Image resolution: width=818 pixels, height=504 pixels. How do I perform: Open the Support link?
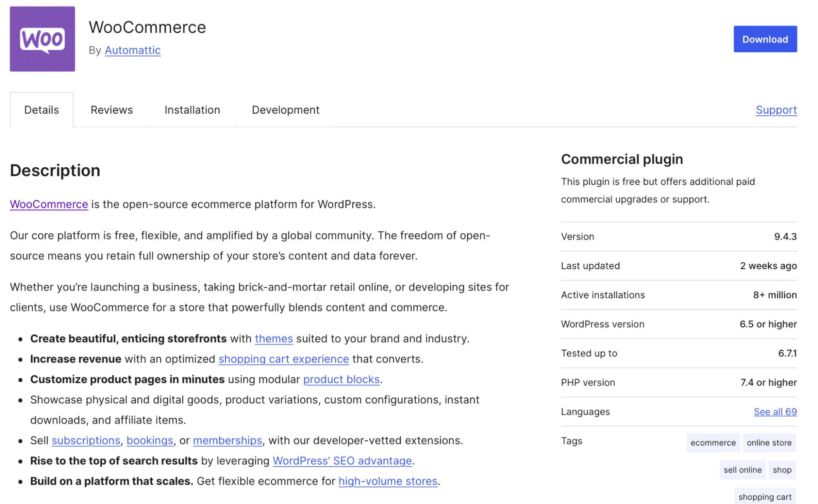[776, 110]
